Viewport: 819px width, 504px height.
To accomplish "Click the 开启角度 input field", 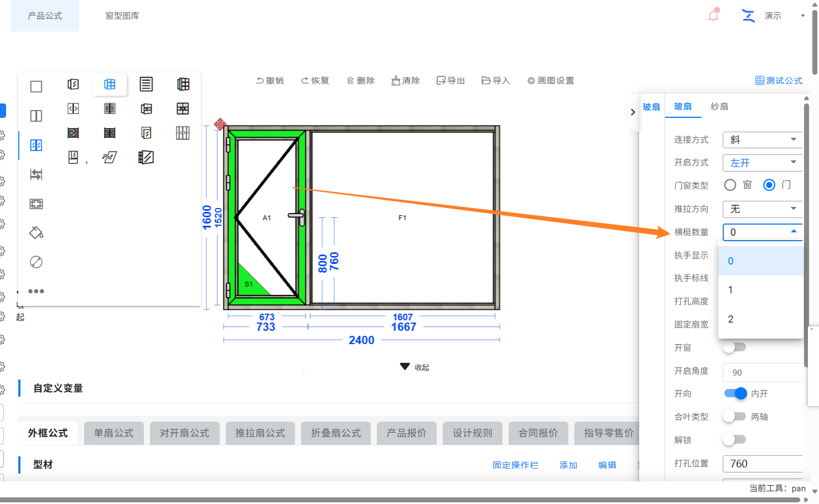I will tap(763, 372).
